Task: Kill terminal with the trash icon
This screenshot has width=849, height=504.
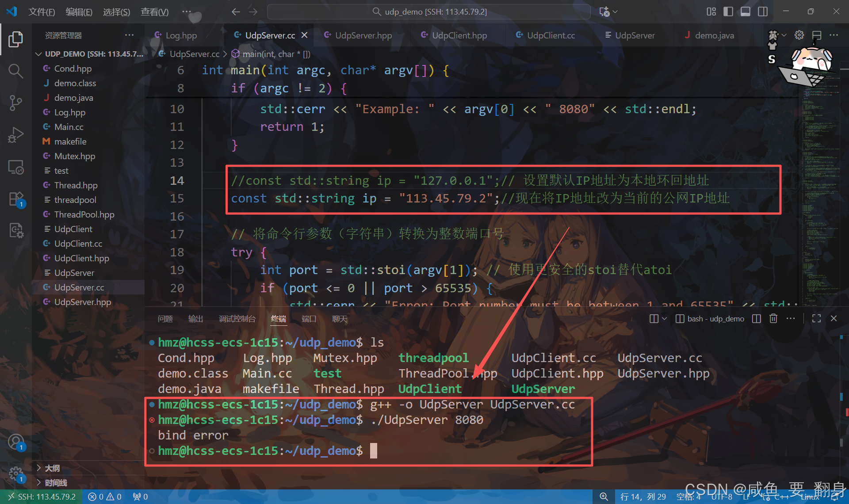Action: pyautogui.click(x=773, y=319)
